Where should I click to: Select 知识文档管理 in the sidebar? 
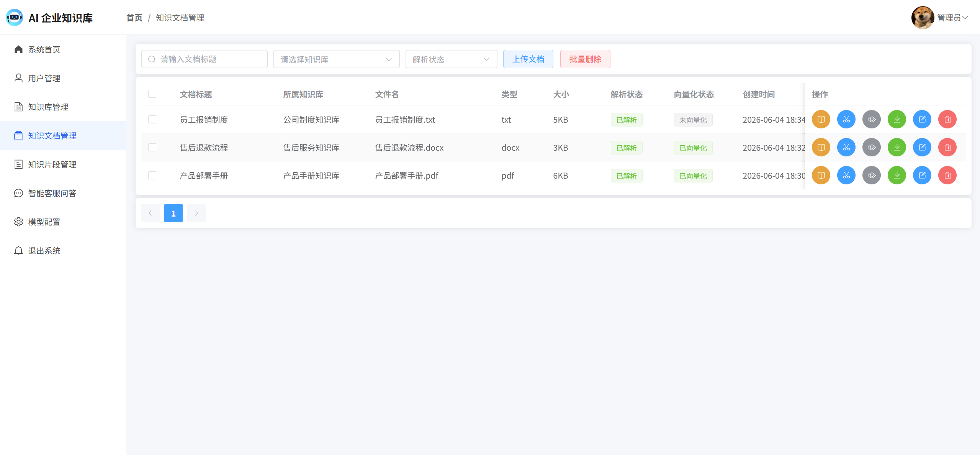[63, 136]
